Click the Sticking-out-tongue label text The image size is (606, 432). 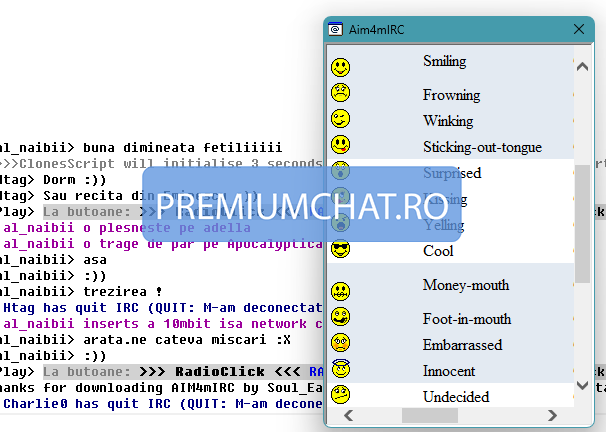tap(482, 147)
